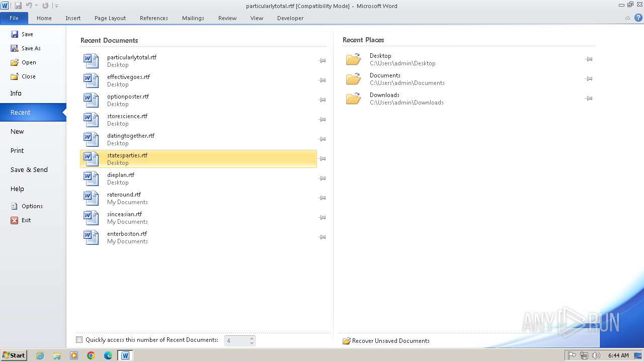
Task: Open datingtogether.rtf document icon
Action: (91, 139)
